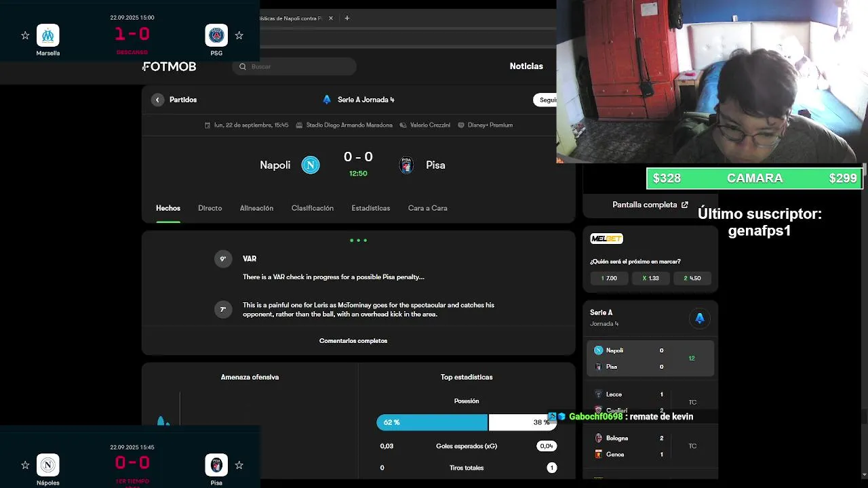
Task: Select the X 1.33 betting odd
Action: click(x=650, y=278)
